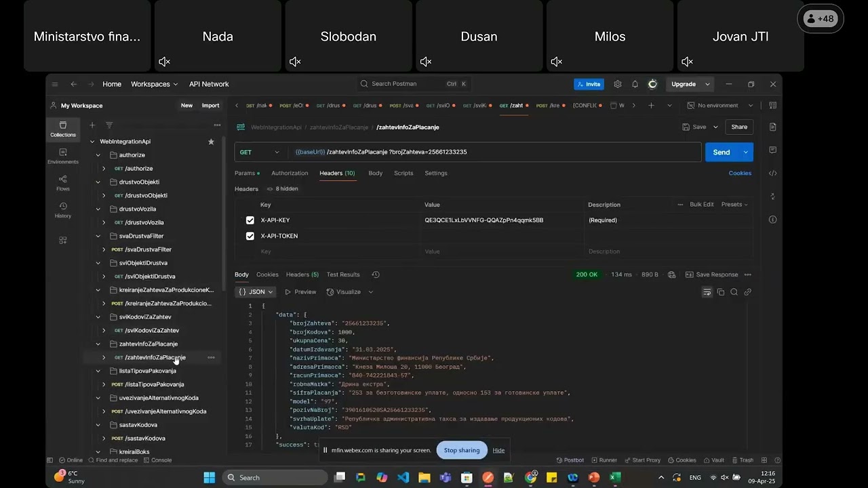Viewport: 868px width, 488px height.
Task: Open more actions for GET /zahtevInfoZaPlacanje request
Action: 211,357
